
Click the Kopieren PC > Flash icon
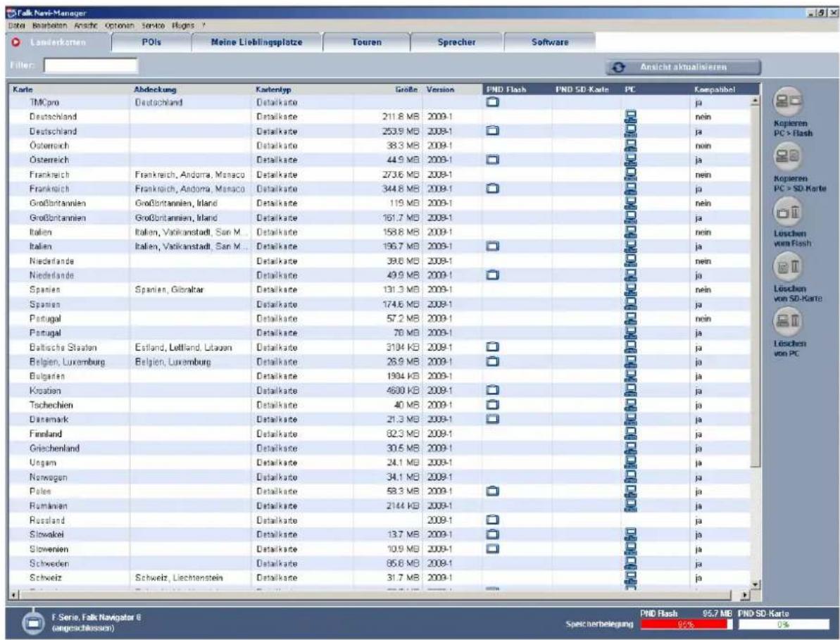[x=787, y=100]
